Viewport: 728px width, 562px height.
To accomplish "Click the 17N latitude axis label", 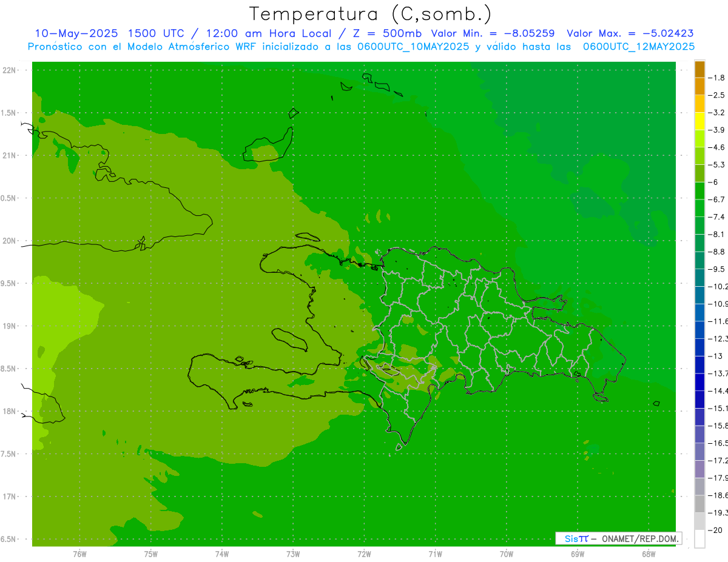I will point(10,497).
